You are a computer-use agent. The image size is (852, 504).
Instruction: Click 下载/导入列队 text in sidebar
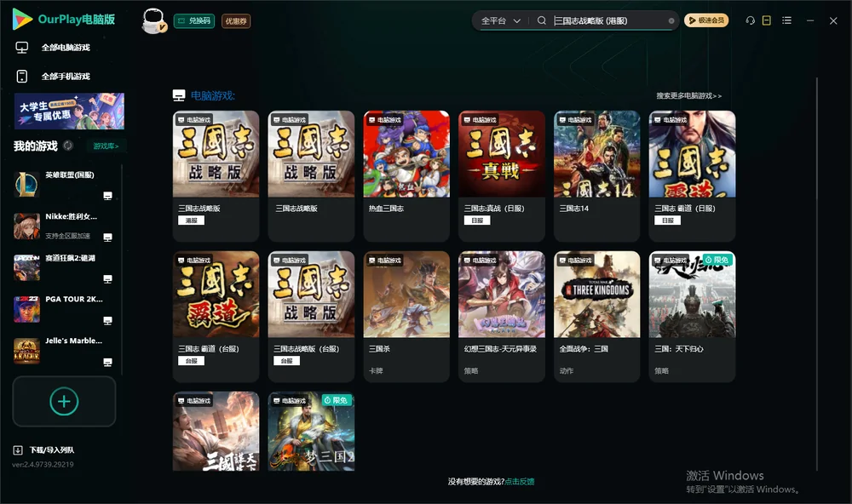(x=52, y=450)
